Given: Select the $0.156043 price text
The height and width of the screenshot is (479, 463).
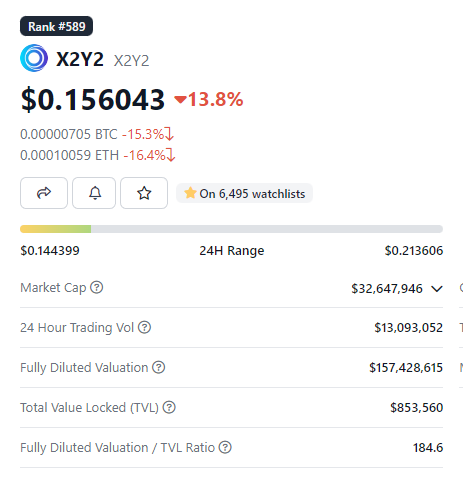Looking at the screenshot, I should [x=93, y=99].
